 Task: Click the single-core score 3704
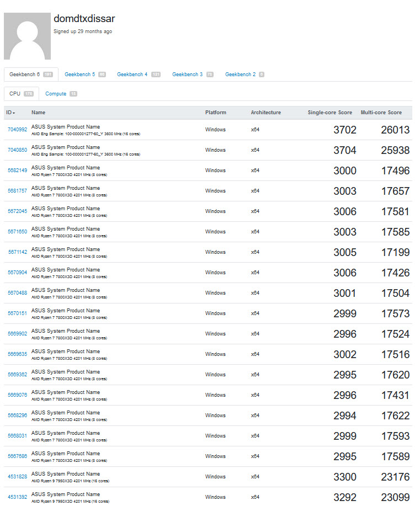pyautogui.click(x=345, y=151)
